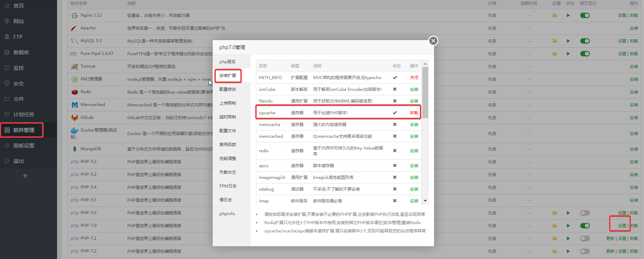Go to 数据库 database in the sidebar
Screen dimensions: 644x259
[x=21, y=52]
